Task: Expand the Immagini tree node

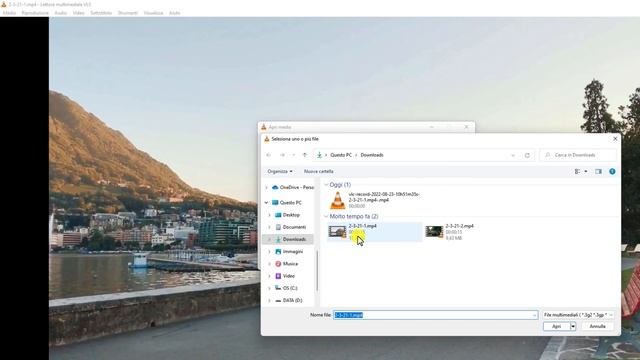Action: point(269,251)
